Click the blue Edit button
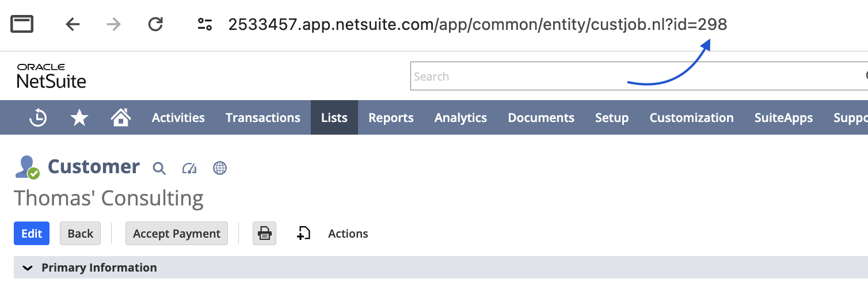The height and width of the screenshot is (290, 868). 32,234
